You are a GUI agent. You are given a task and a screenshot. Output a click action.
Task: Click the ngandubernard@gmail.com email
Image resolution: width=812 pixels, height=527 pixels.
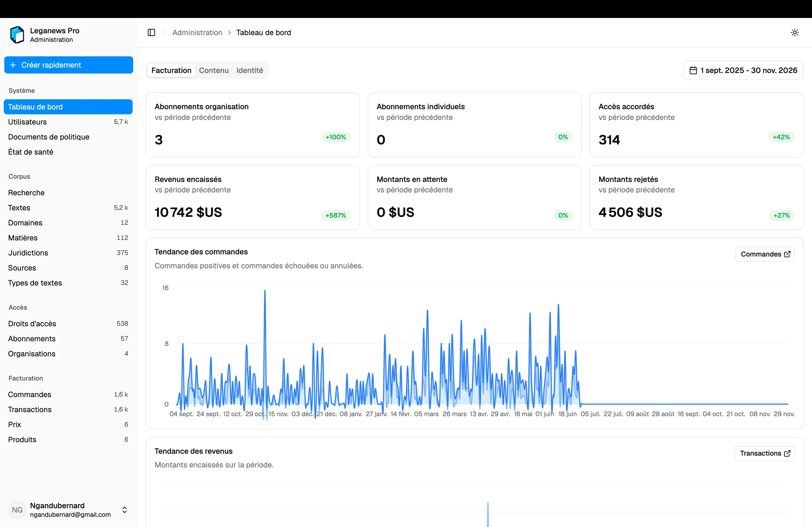pyautogui.click(x=70, y=514)
